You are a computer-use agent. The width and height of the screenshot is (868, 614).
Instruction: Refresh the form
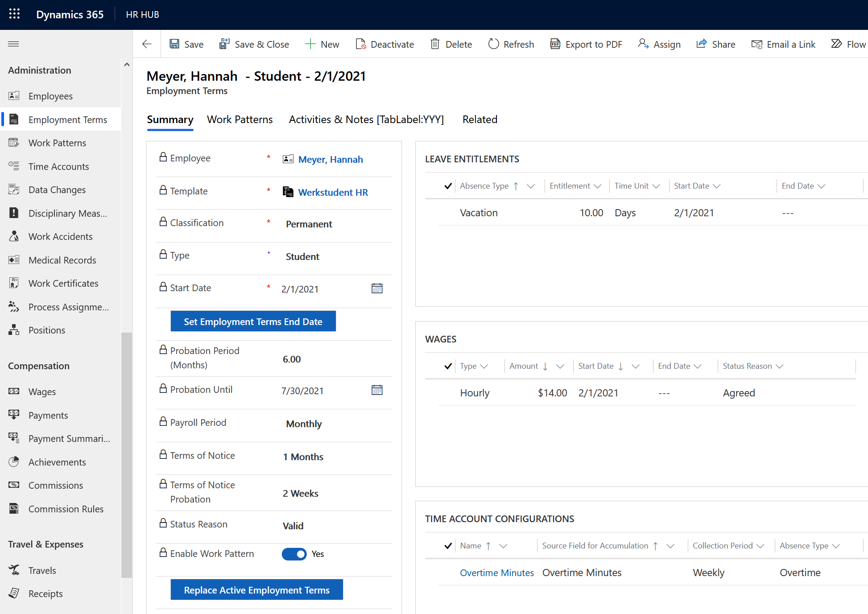511,44
